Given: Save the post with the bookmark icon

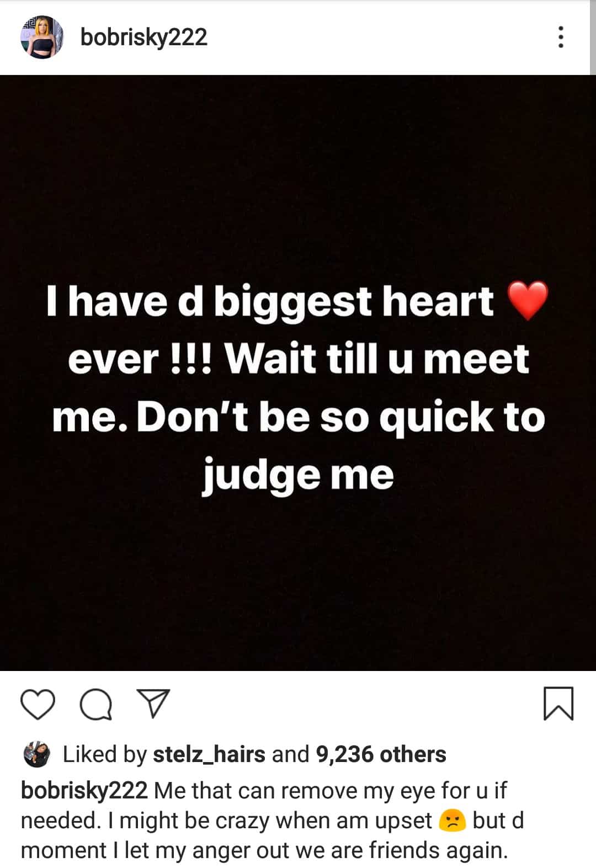Looking at the screenshot, I should 558,704.
